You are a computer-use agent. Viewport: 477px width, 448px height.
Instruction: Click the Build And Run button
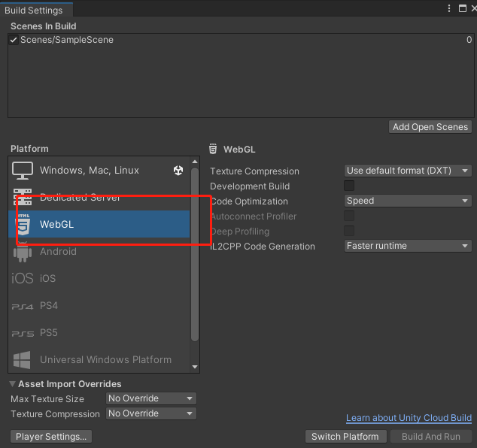431,437
